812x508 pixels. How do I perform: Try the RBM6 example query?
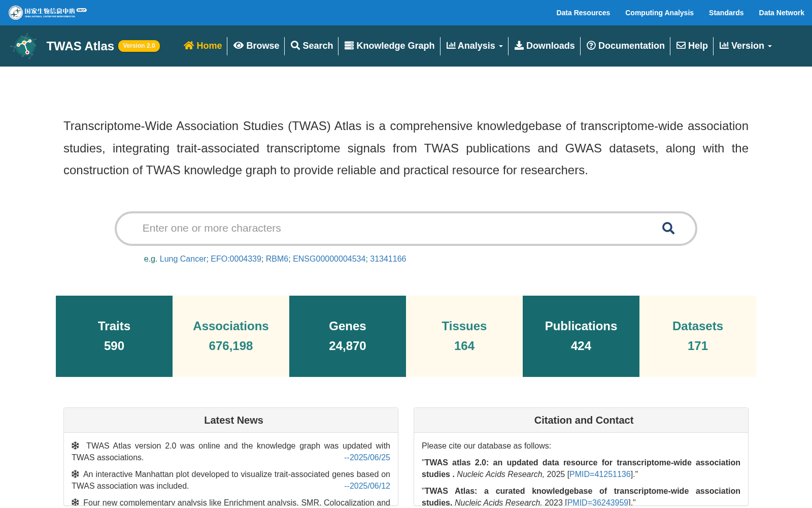tap(277, 259)
